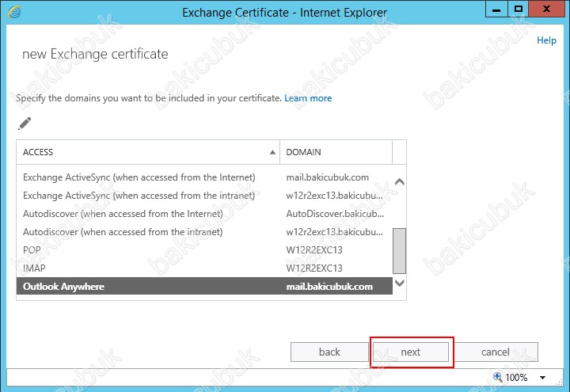Click the pencil edit icon
Screen dimensions: 570x392
(x=25, y=124)
